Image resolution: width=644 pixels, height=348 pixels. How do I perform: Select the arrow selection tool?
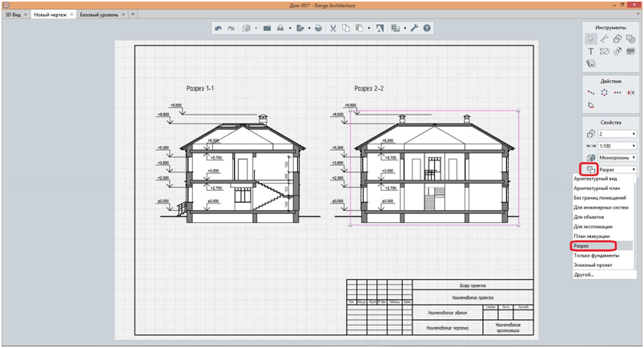[590, 39]
